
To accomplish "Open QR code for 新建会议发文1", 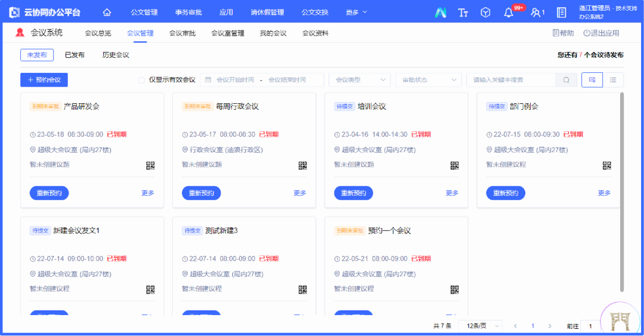I will [x=150, y=289].
